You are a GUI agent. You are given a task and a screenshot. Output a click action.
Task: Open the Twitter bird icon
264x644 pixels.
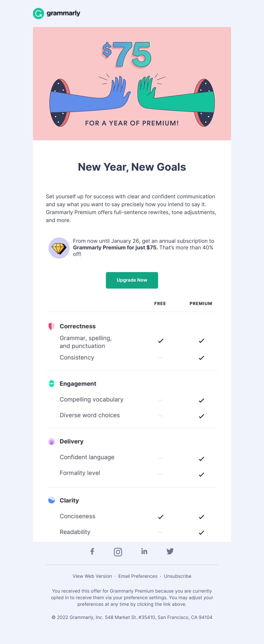pyautogui.click(x=170, y=551)
